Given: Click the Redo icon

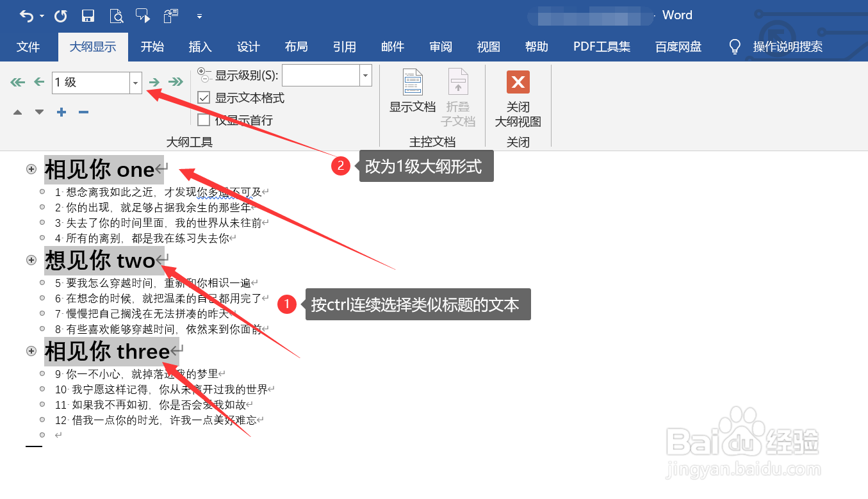Looking at the screenshot, I should pos(60,15).
